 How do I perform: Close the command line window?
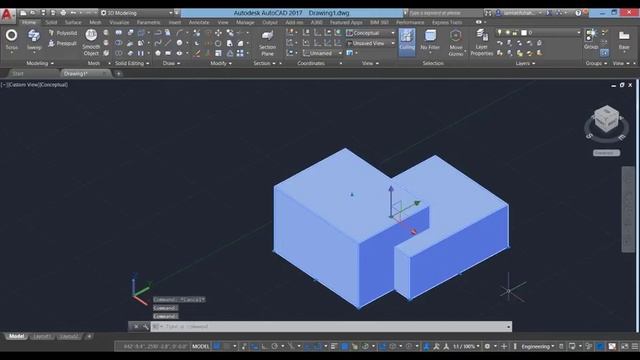coord(136,327)
